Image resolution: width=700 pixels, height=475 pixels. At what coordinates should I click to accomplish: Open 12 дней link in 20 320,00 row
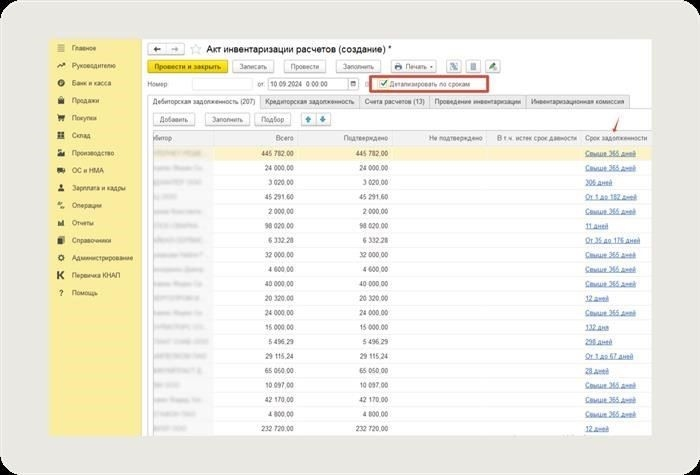point(597,298)
